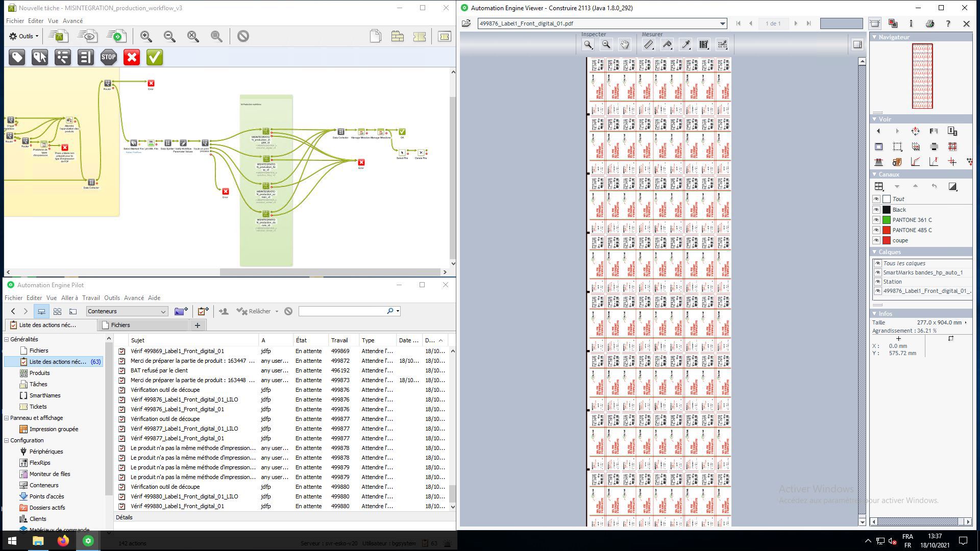Select the ruler measure tool in Viewer
This screenshot has width=980, height=551.
pos(648,45)
